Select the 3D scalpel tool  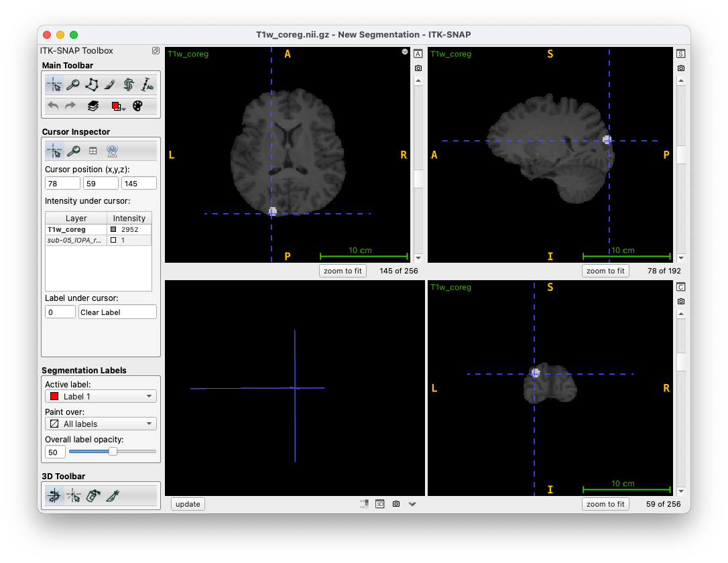click(x=113, y=495)
